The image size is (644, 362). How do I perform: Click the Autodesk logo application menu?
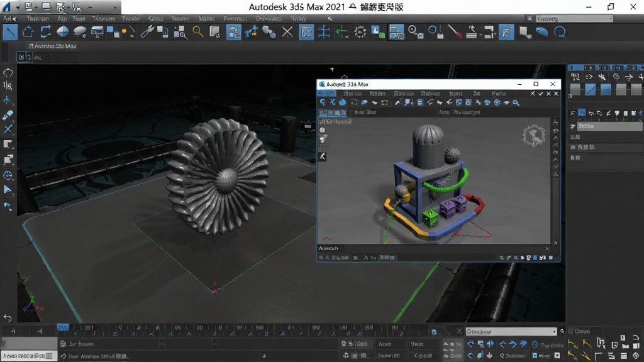coord(6,7)
